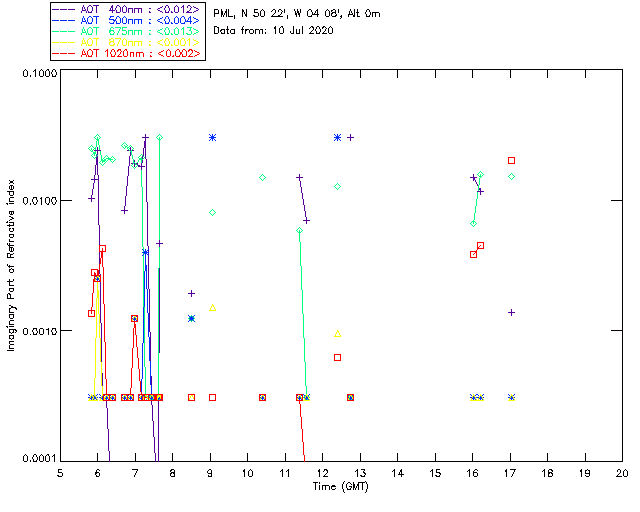
Task: Select the yellow triangle between 12 and 13 GMT
Action: (337, 334)
